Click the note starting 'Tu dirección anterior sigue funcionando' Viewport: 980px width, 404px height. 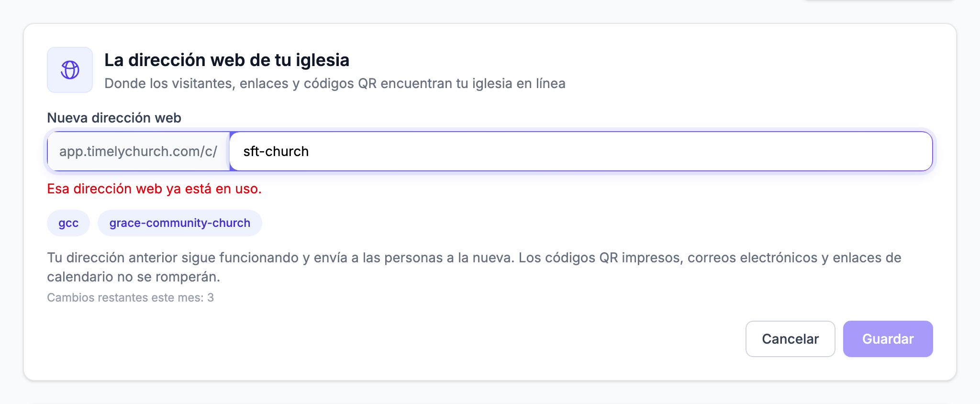tap(474, 267)
